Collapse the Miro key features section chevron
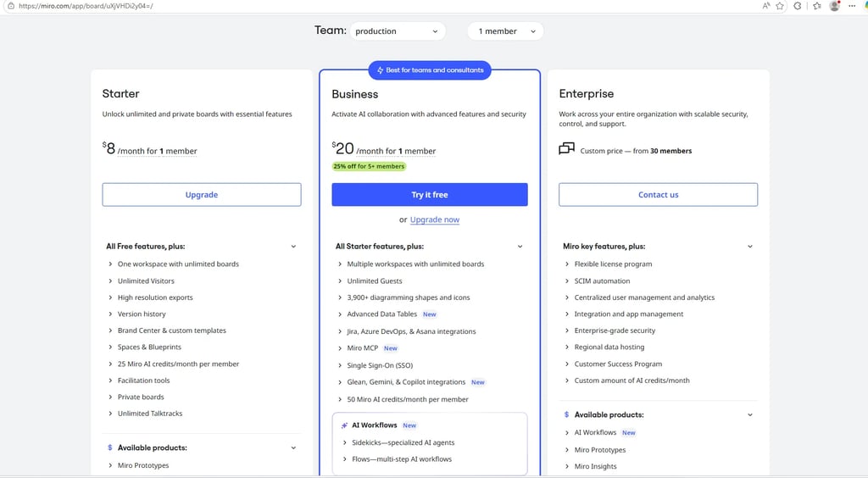 (x=750, y=247)
